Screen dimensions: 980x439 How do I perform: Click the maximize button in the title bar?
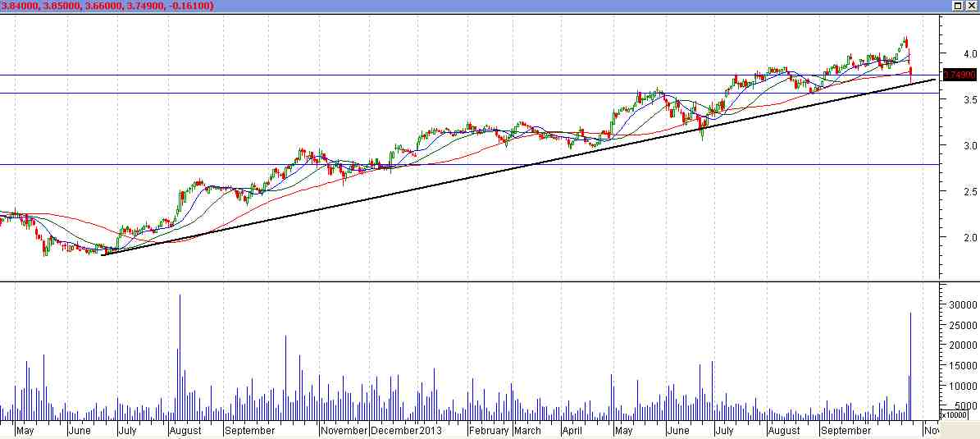tap(958, 6)
